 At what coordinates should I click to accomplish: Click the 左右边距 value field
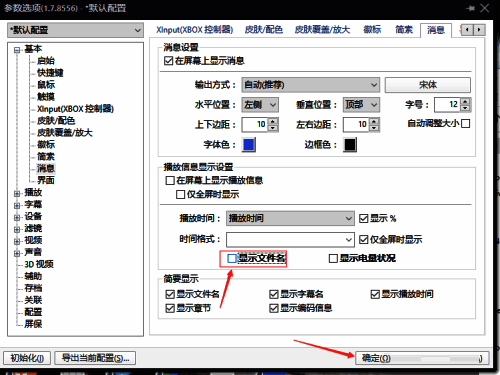click(x=357, y=125)
